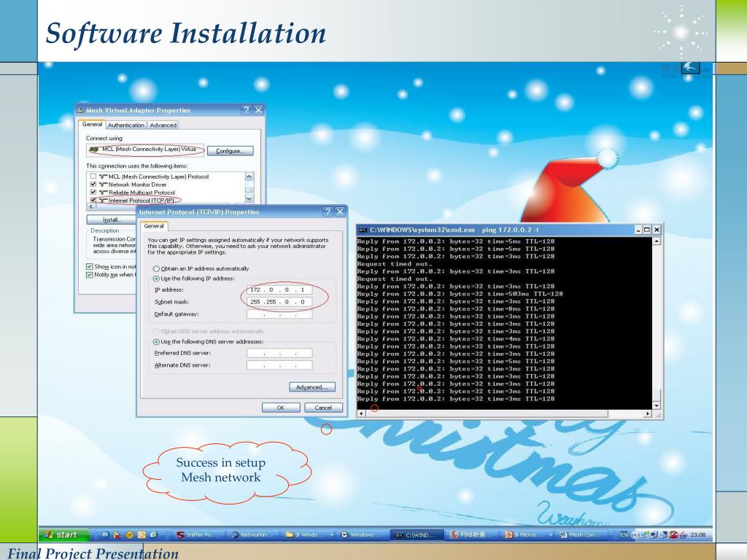Toggle the Show icon in notification area checkbox

click(x=89, y=267)
